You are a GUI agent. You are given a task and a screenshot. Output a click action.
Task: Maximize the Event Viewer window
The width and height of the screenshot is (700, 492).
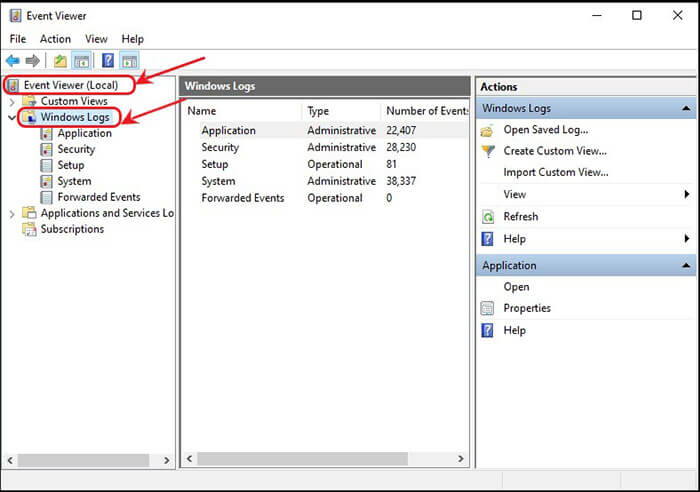(637, 15)
